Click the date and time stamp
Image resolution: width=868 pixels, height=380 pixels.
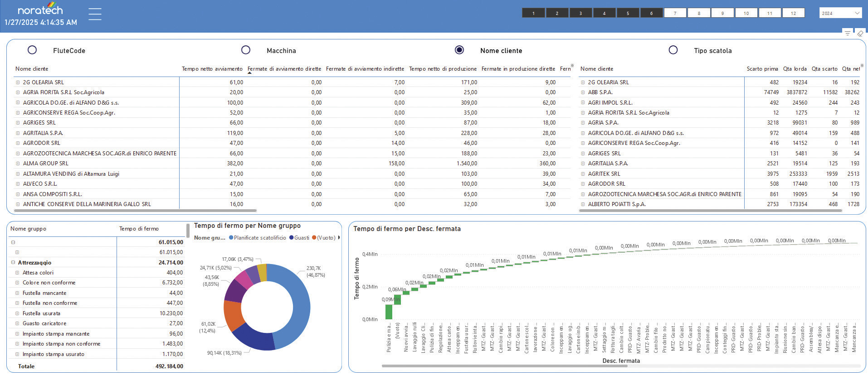coord(41,22)
